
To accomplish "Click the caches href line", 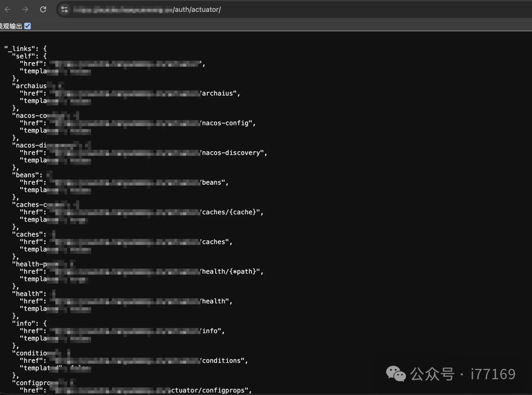I will [126, 242].
